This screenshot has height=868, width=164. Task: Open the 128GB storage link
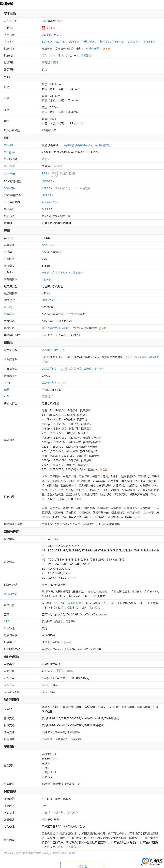click(x=47, y=188)
